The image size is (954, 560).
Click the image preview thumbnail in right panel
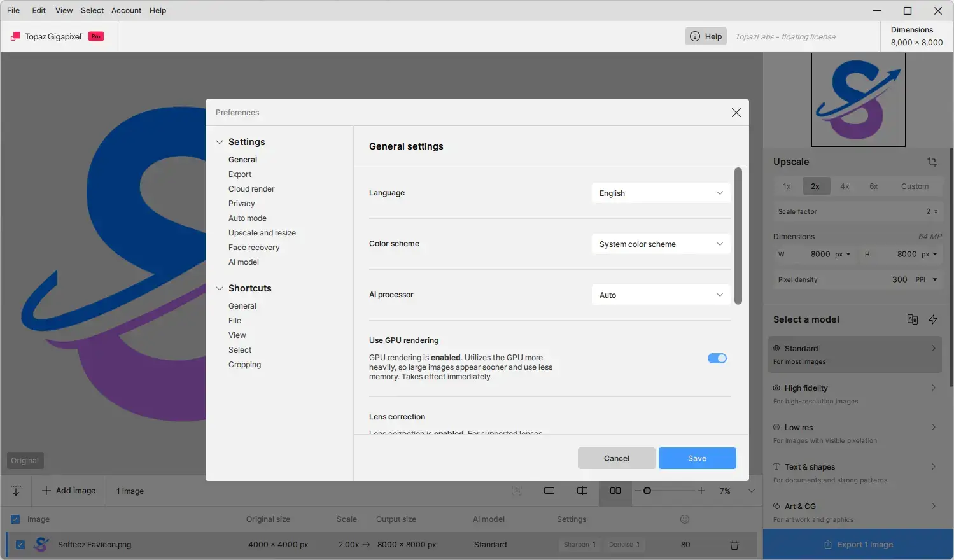(x=859, y=100)
